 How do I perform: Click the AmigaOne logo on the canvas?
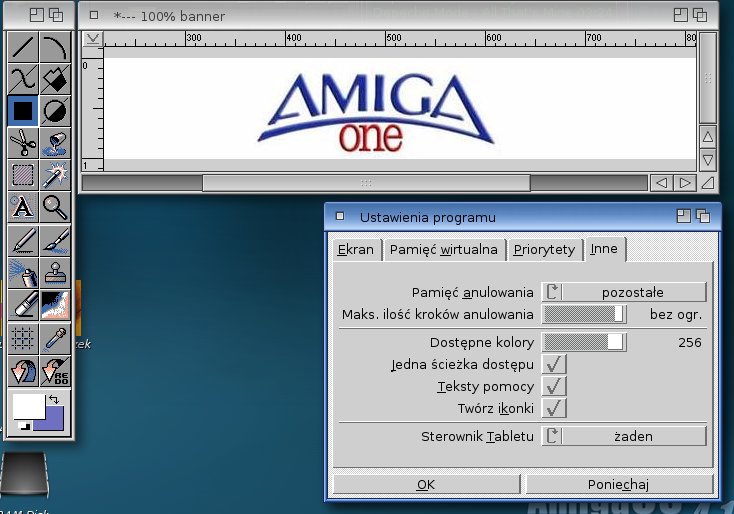pos(376,114)
